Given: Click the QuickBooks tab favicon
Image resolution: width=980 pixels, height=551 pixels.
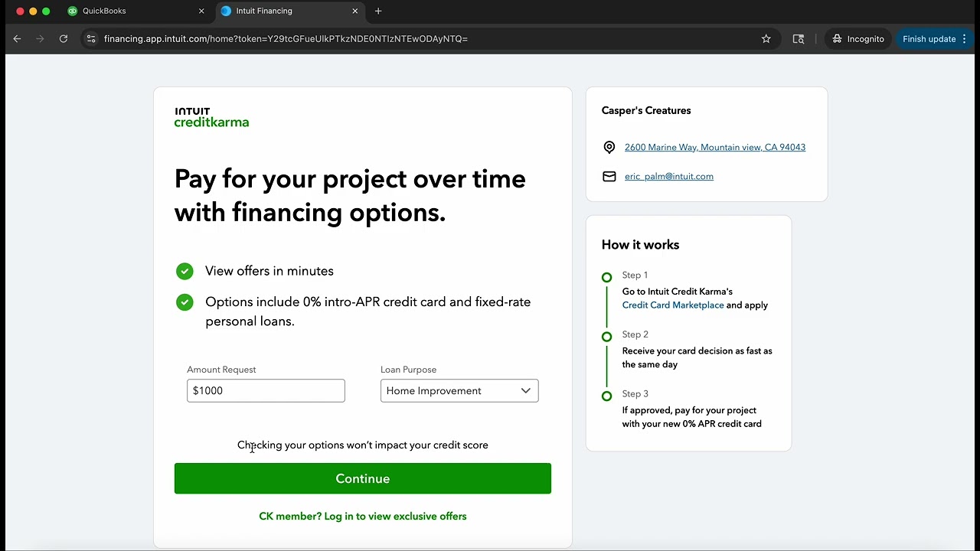Looking at the screenshot, I should coord(73,11).
